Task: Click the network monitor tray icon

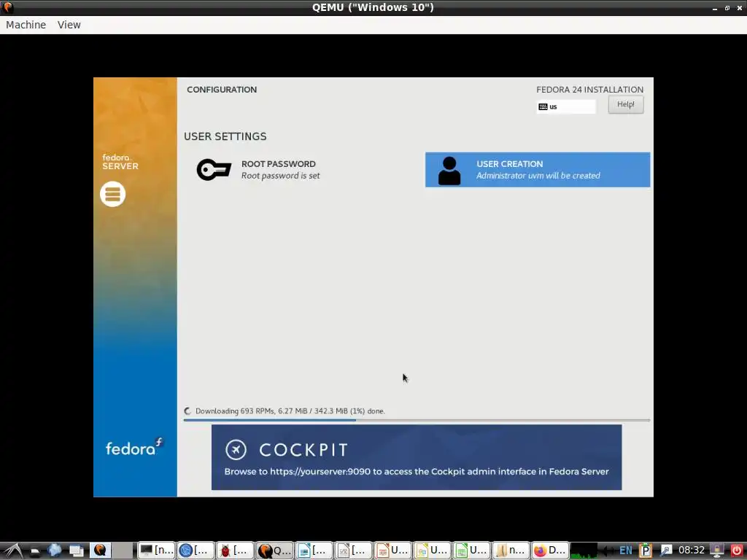Action: [x=716, y=551]
